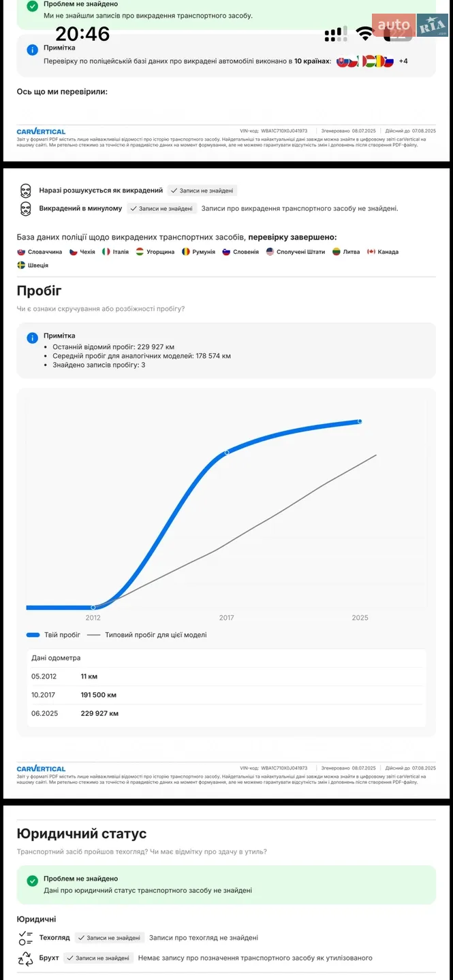
Task: Click the Sweden flag icon Швеція
Action: tap(21, 265)
